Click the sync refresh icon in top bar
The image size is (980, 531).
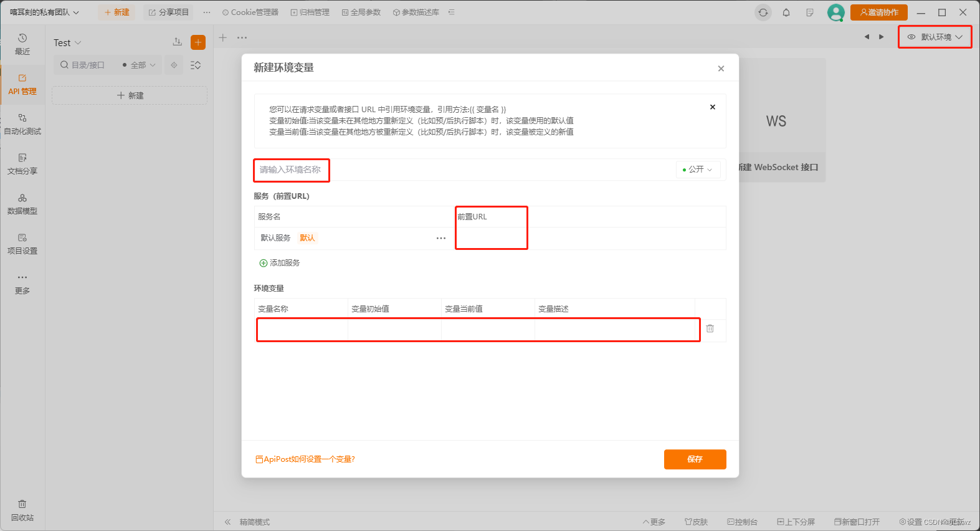click(763, 12)
